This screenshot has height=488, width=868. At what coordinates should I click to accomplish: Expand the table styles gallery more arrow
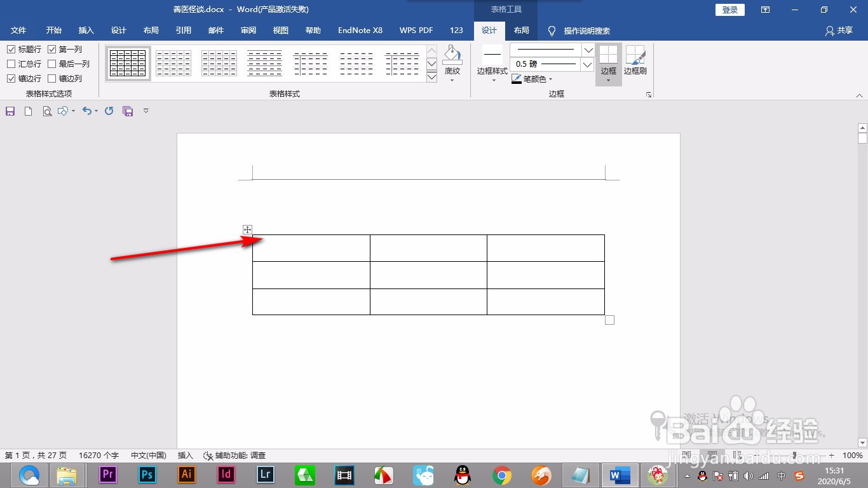[x=431, y=77]
